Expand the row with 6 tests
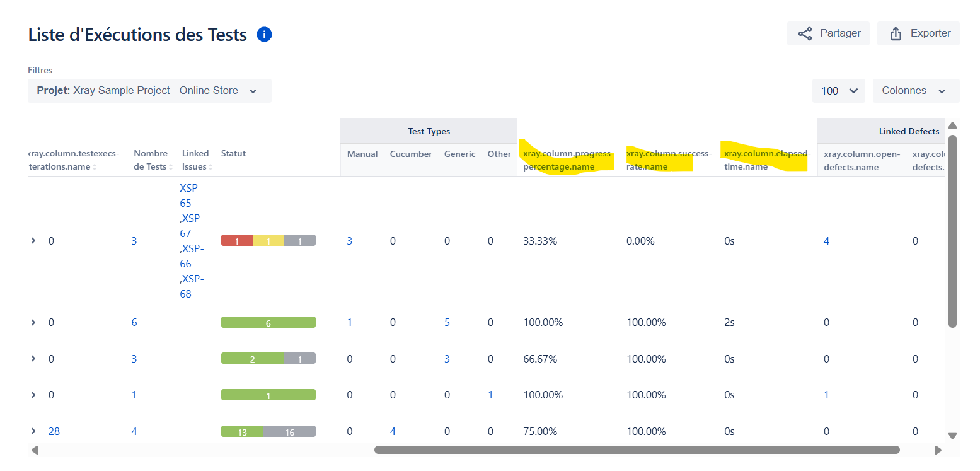Screen dimensions: 980x471 point(33,322)
